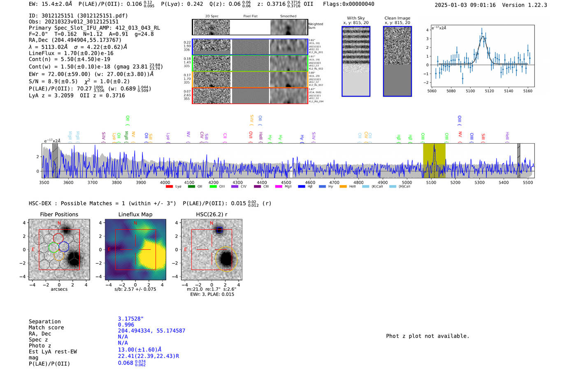
Task: Click the Separation value 3.17528"
Action: (x=130, y=319)
